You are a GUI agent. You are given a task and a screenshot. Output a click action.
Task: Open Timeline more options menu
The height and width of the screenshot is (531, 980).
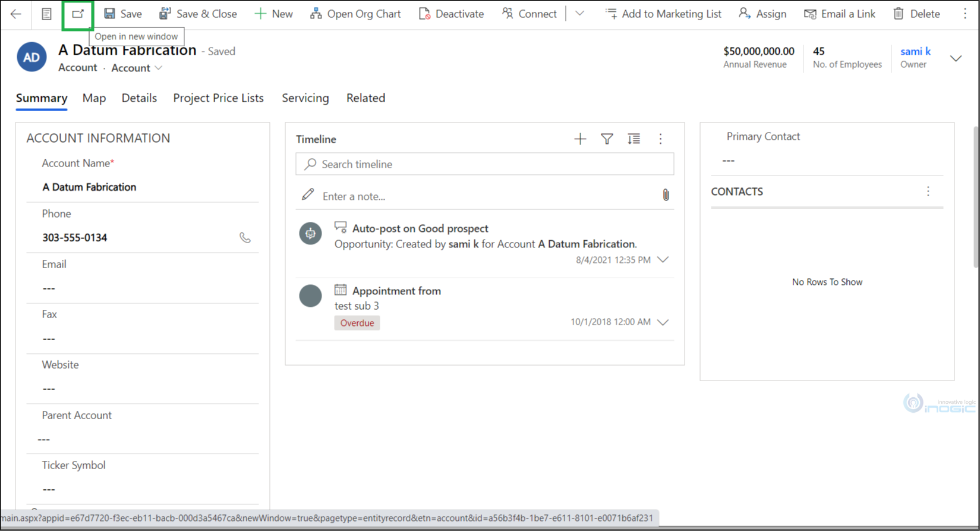tap(660, 139)
